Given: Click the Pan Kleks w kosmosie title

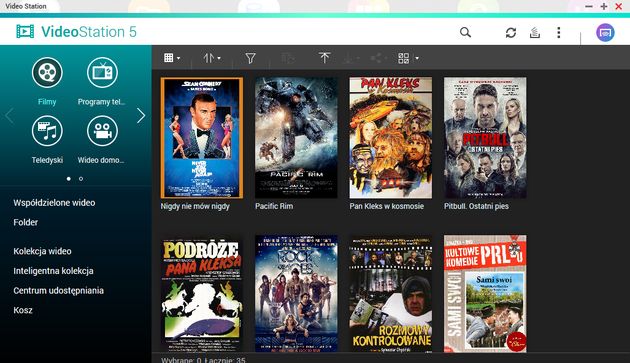Looking at the screenshot, I should pos(387,206).
